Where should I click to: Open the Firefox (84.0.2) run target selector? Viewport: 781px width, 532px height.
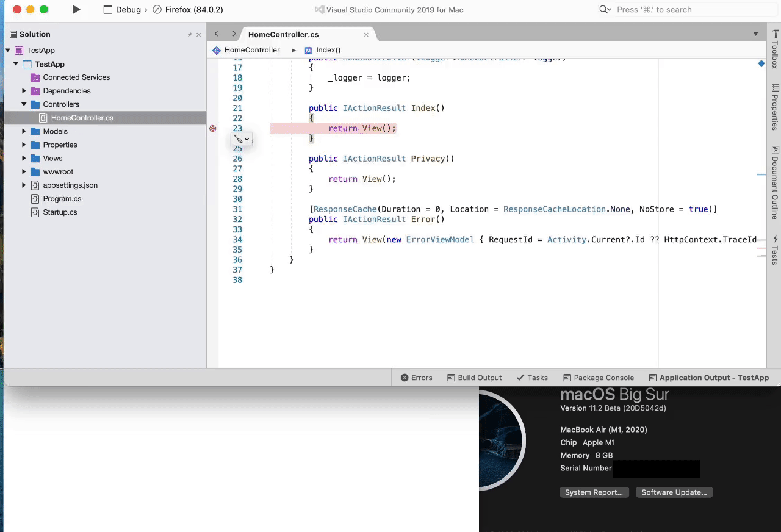tap(187, 10)
